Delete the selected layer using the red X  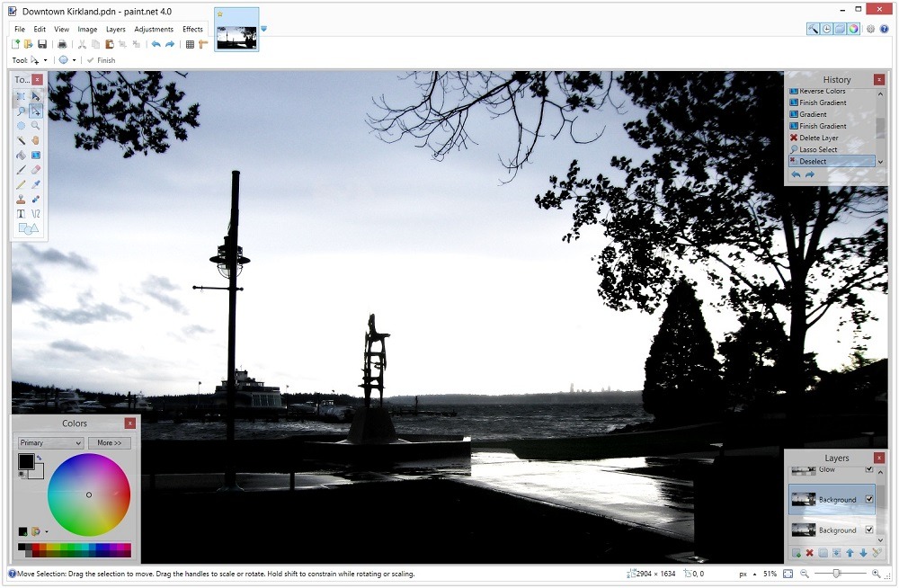(810, 552)
